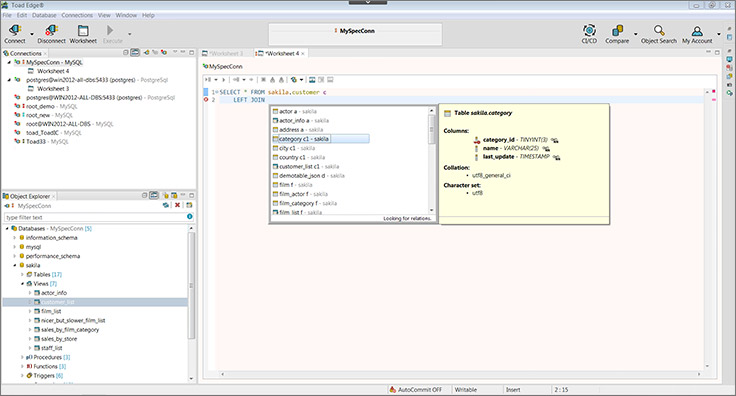Open the Connect button dropdown arrow
736x396 pixels.
tap(32, 34)
